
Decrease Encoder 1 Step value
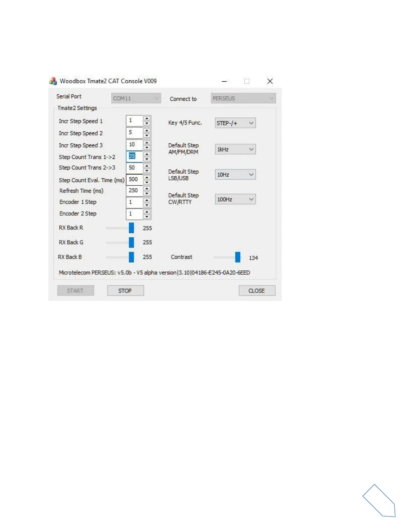[x=147, y=205]
